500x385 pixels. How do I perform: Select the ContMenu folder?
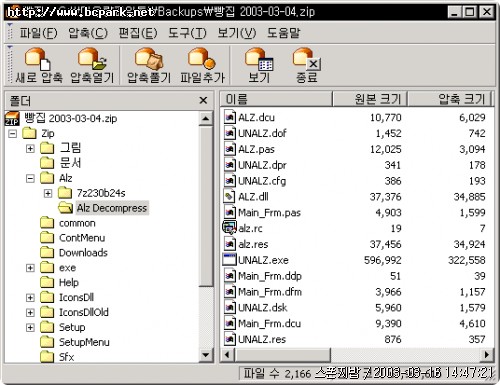[82, 238]
